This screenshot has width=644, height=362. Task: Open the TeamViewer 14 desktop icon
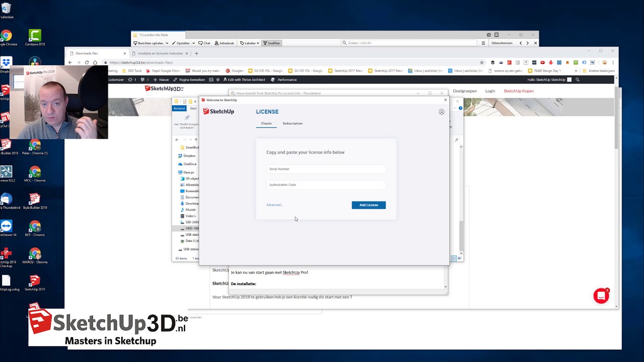point(6,228)
